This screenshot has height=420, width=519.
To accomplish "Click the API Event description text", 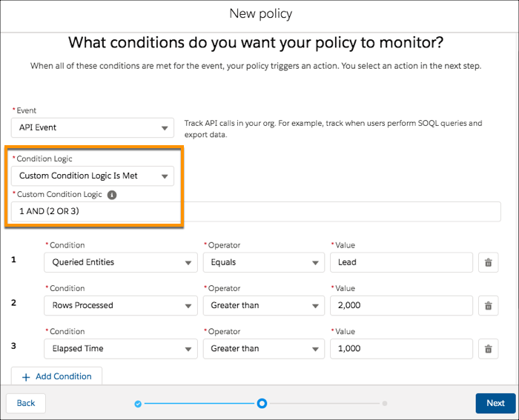I will [x=333, y=129].
